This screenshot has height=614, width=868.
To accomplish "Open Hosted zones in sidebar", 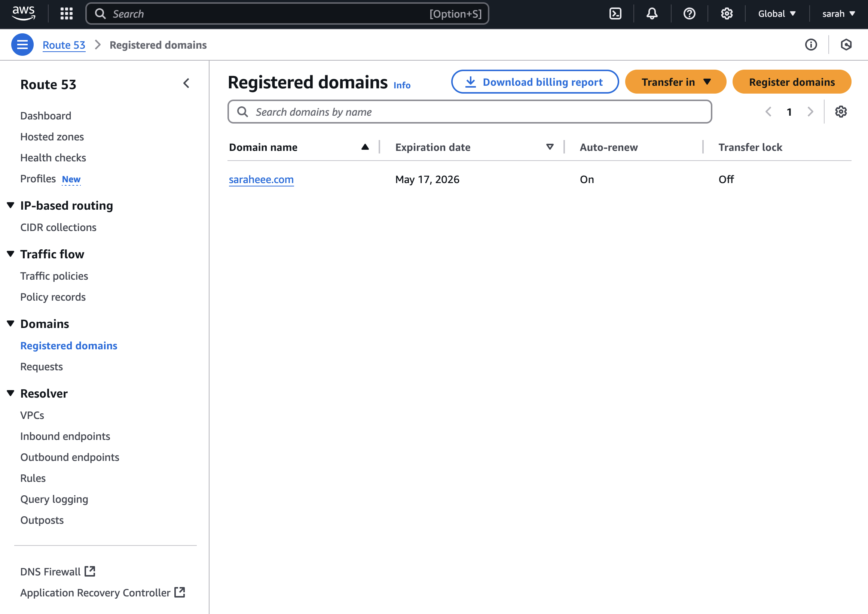I will (52, 137).
